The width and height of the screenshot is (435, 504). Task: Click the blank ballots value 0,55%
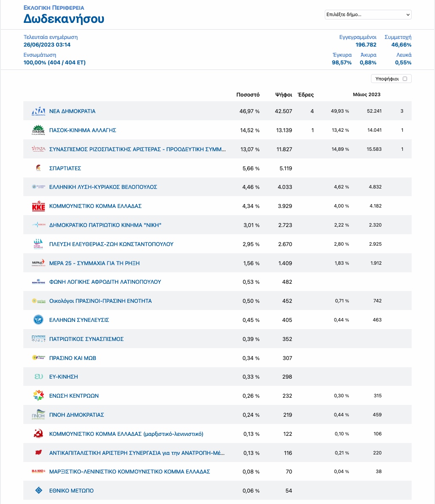(403, 62)
